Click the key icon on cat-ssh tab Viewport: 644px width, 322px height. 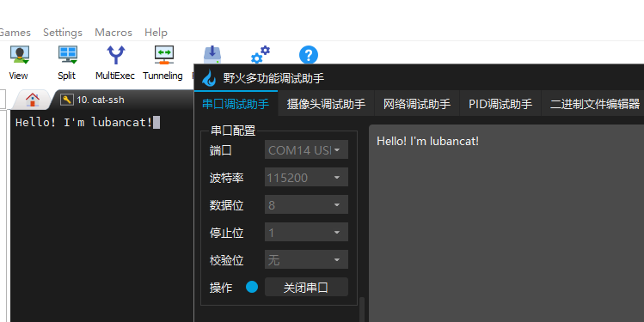click(x=67, y=100)
